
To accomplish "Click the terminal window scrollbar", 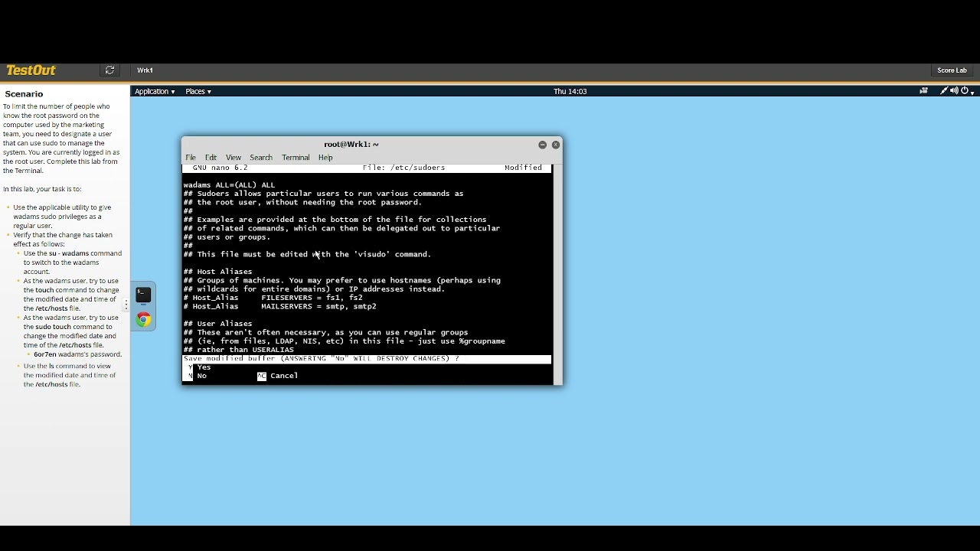I will (557, 274).
